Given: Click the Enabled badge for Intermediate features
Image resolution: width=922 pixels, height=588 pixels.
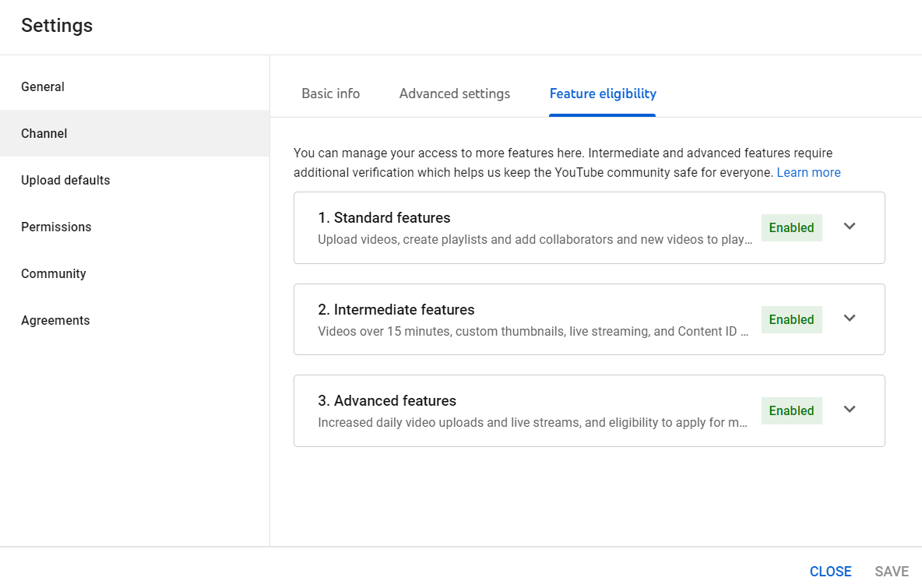Looking at the screenshot, I should point(791,319).
